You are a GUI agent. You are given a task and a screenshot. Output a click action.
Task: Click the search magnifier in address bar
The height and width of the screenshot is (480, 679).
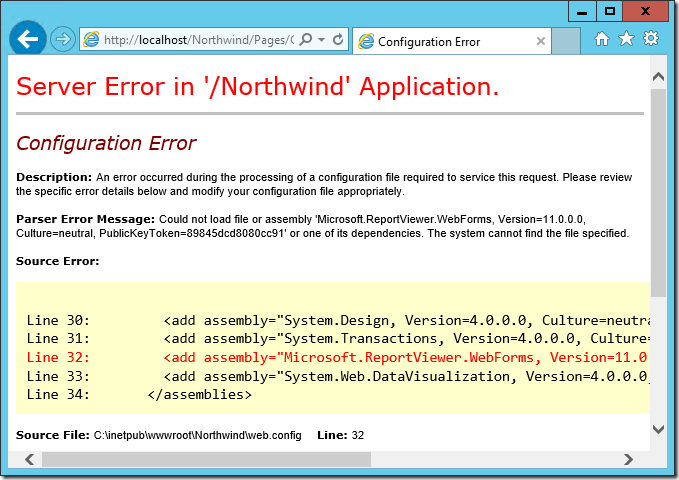point(306,39)
